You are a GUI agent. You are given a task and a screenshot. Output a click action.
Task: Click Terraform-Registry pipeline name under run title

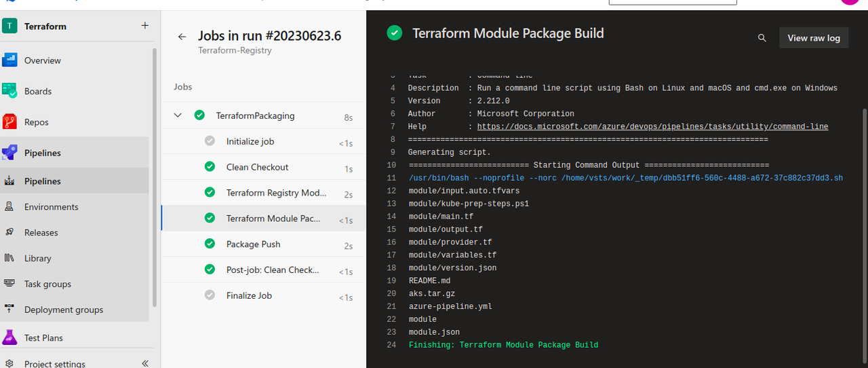click(x=235, y=50)
